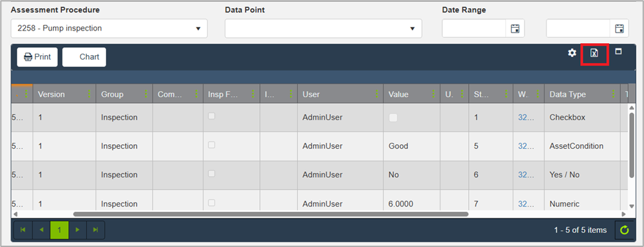The width and height of the screenshot is (644, 247).
Task: Open Value column menu dots
Action: click(434, 94)
